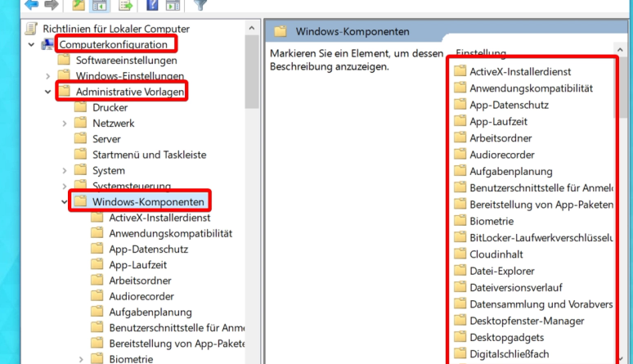The image size is (633, 364).
Task: Select Benutzerschnittstelle für Anmeldung in left tree
Action: pos(177,328)
